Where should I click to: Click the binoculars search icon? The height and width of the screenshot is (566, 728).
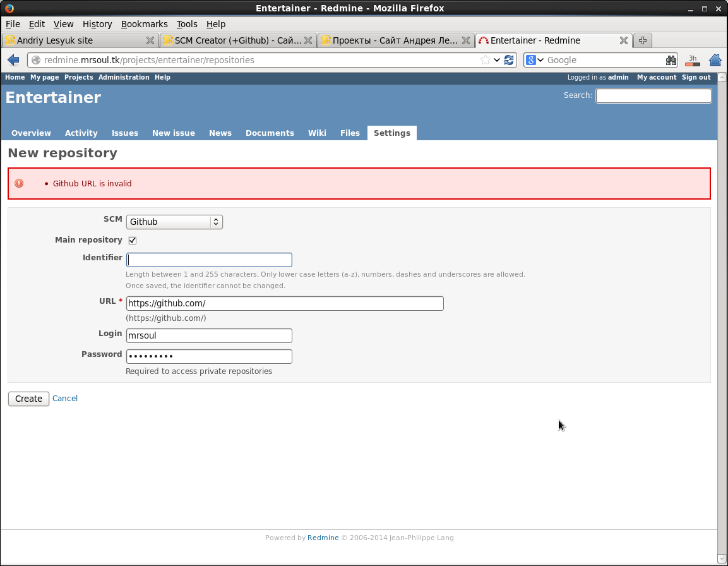(x=671, y=60)
